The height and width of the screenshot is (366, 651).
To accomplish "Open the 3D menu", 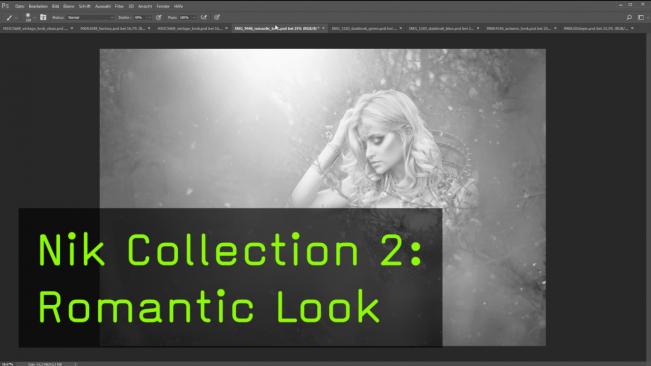I will 131,6.
